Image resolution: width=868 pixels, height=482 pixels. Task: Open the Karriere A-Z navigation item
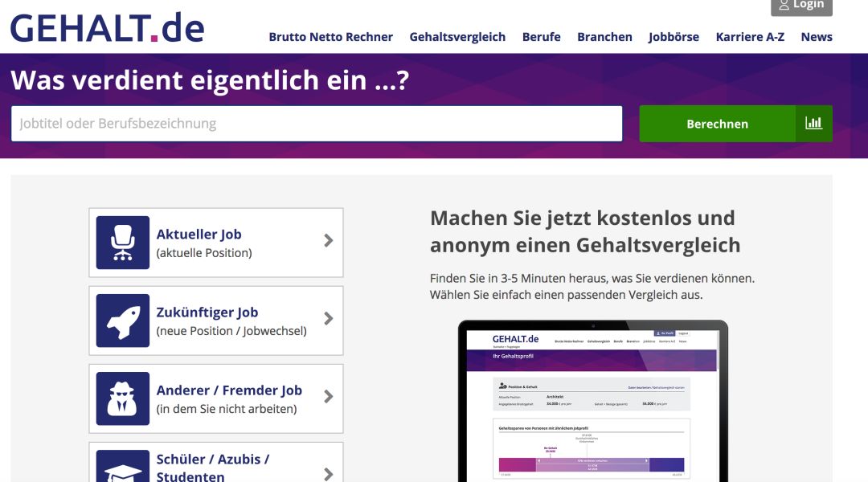click(750, 37)
